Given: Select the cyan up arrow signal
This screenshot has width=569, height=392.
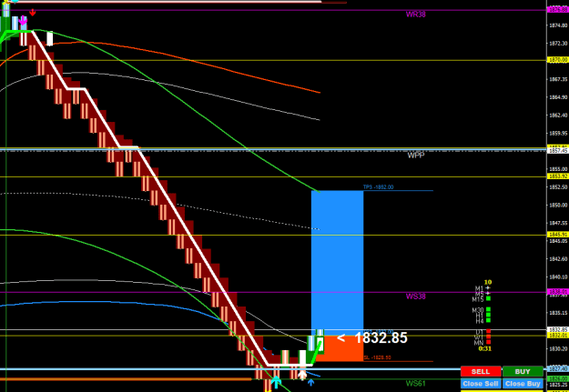Looking at the screenshot, I should coord(276,382).
